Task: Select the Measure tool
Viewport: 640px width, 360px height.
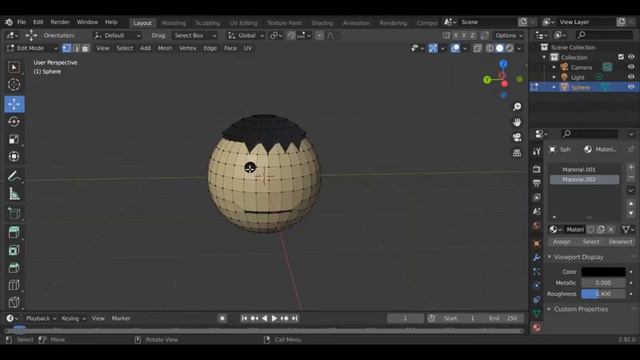Action: [14, 194]
